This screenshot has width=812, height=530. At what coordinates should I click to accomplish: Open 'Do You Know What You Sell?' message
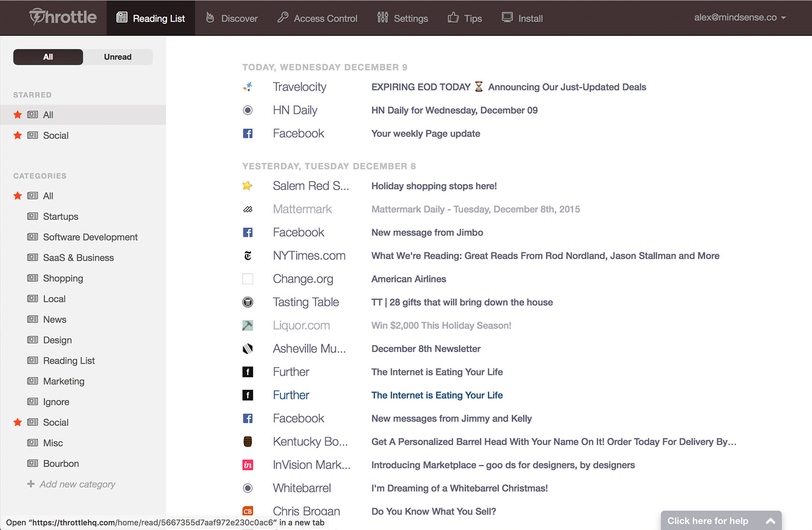[x=433, y=511]
